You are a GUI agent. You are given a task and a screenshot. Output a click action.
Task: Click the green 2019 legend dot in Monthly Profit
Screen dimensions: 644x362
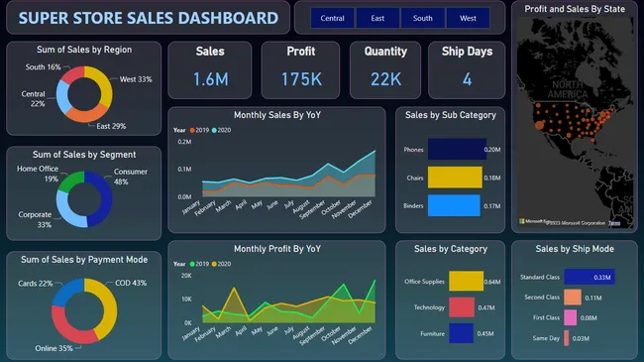tap(192, 264)
